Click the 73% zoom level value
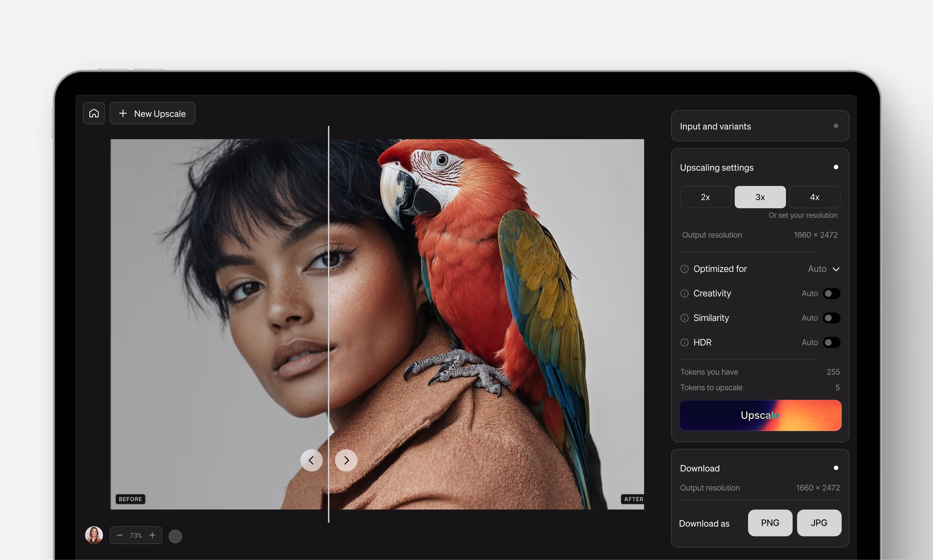 [x=136, y=535]
